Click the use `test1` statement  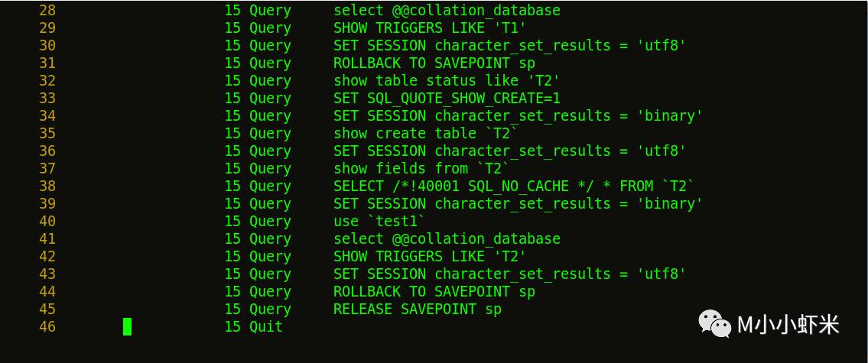pyautogui.click(x=379, y=222)
